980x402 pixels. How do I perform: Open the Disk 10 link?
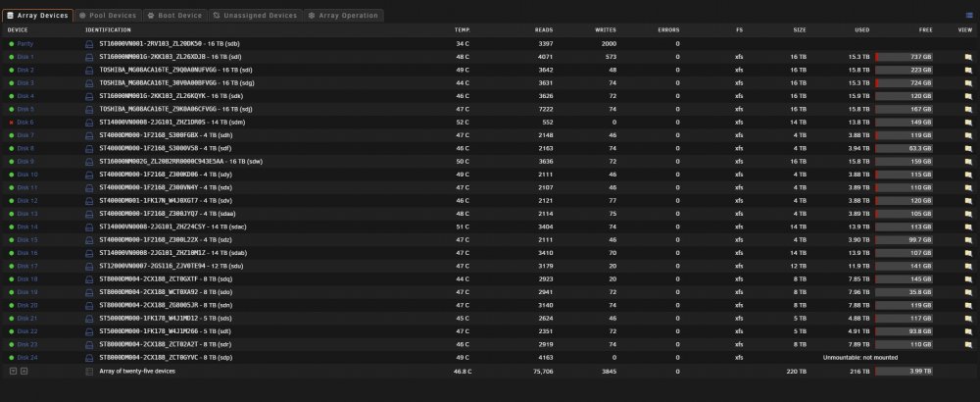coord(27,175)
